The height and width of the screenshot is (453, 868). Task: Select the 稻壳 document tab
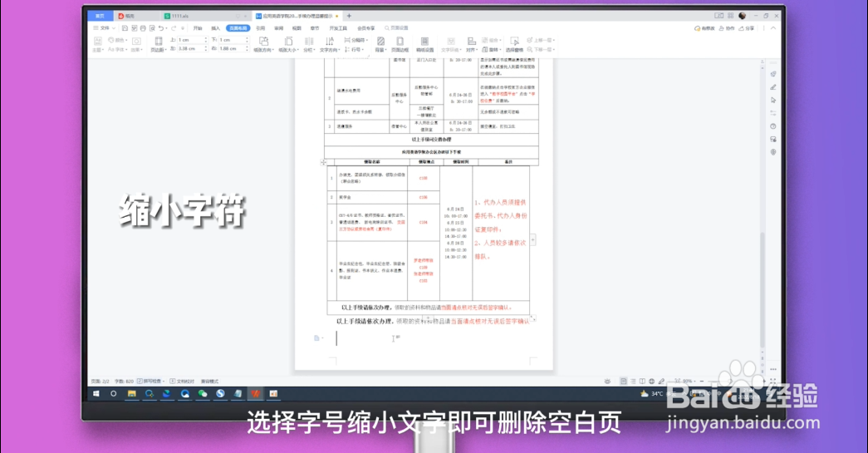pos(137,16)
